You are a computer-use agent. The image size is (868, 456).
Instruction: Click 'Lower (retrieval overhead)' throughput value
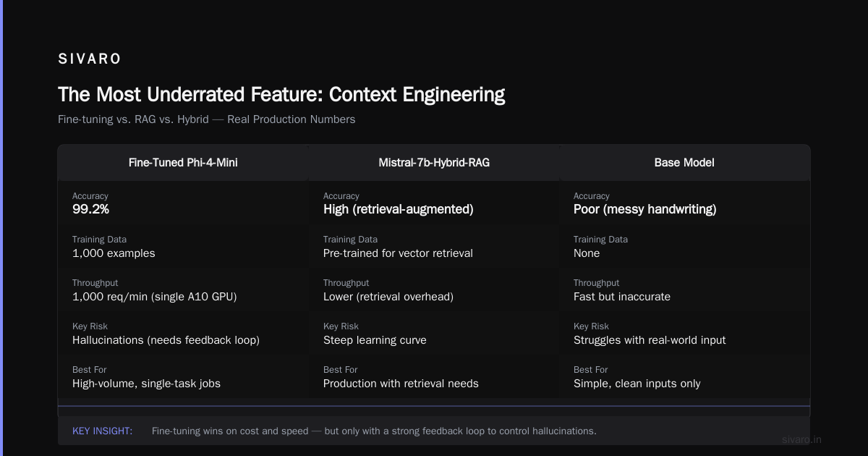click(x=389, y=297)
